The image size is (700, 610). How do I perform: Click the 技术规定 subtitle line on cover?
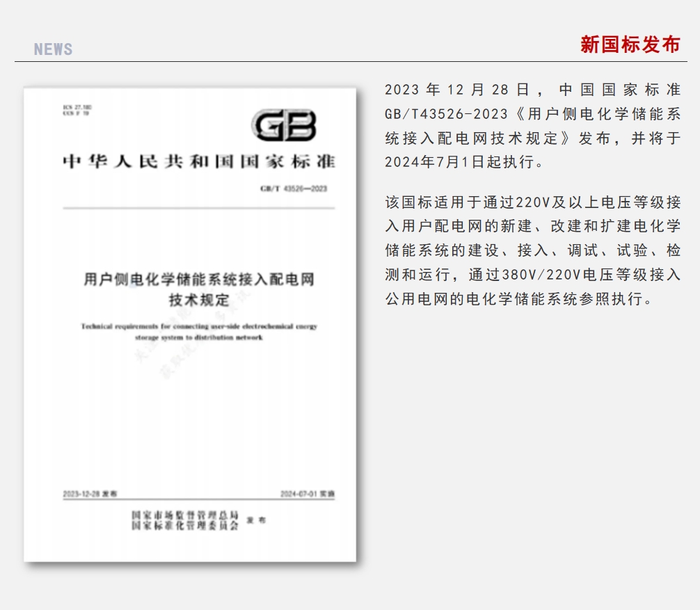(199, 300)
